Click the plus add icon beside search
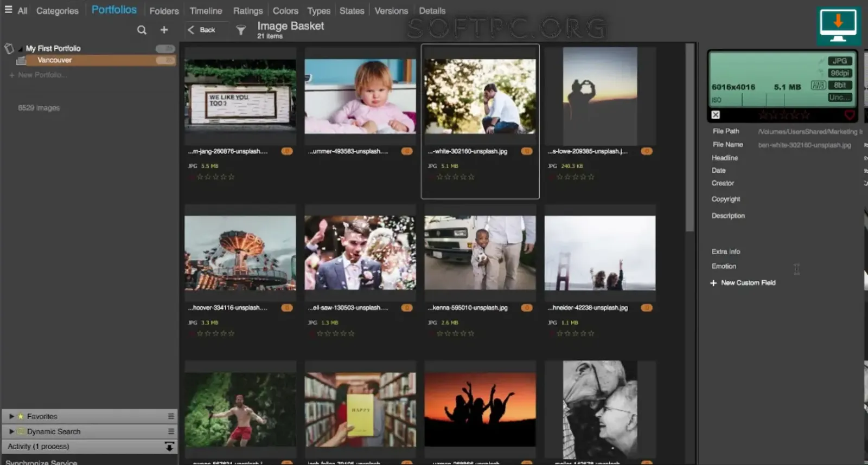This screenshot has width=868, height=465. (x=164, y=30)
